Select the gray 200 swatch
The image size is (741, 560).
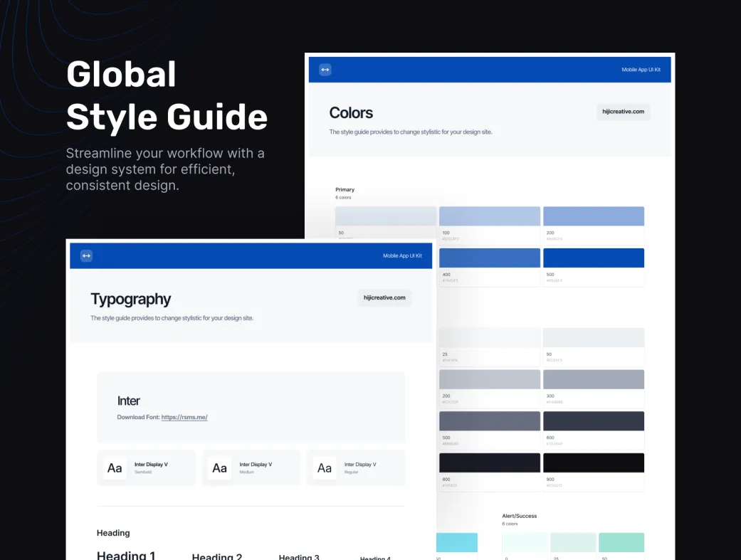(490, 379)
